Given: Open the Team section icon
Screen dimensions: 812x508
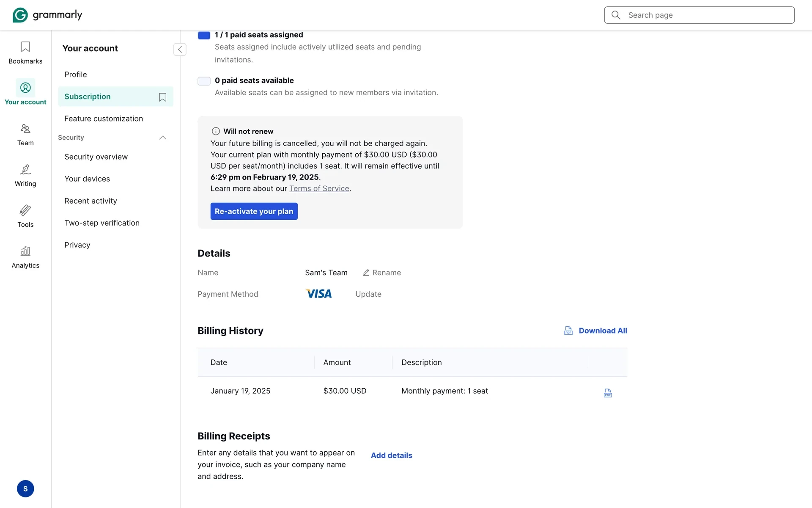Looking at the screenshot, I should (25, 128).
